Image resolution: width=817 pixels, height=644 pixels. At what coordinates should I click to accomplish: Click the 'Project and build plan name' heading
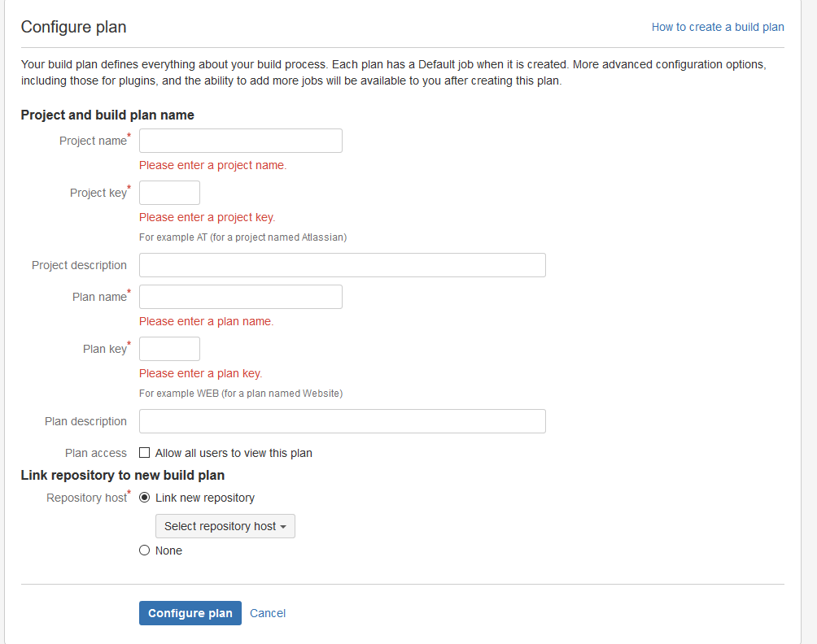coord(107,115)
